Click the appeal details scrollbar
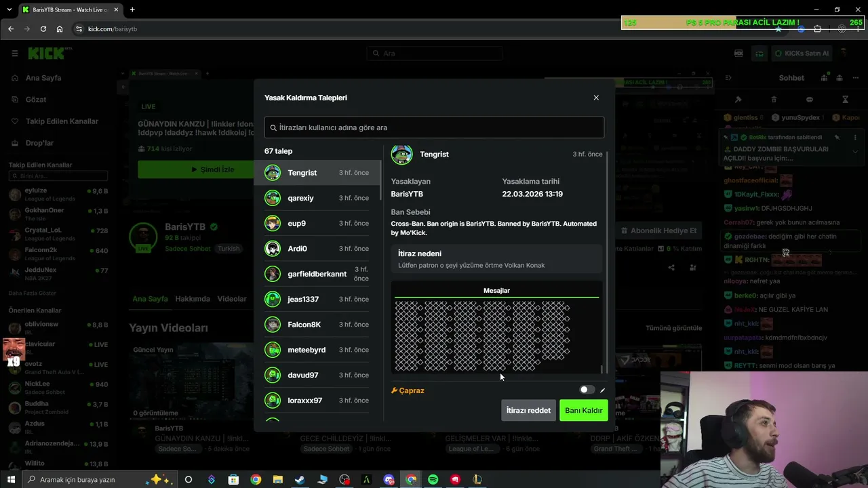 (x=606, y=261)
